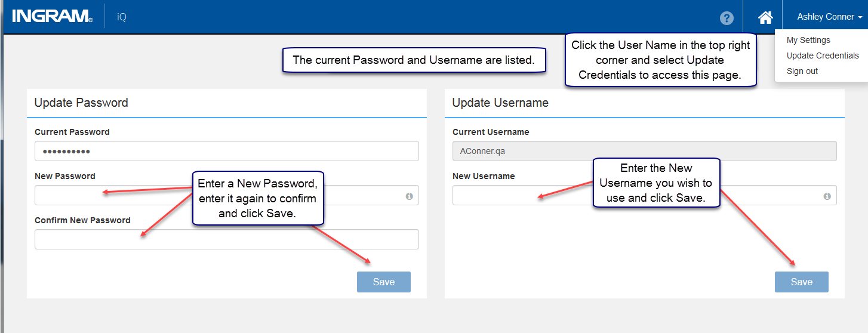The image size is (868, 333).
Task: Focus the Current Password field
Action: [227, 151]
